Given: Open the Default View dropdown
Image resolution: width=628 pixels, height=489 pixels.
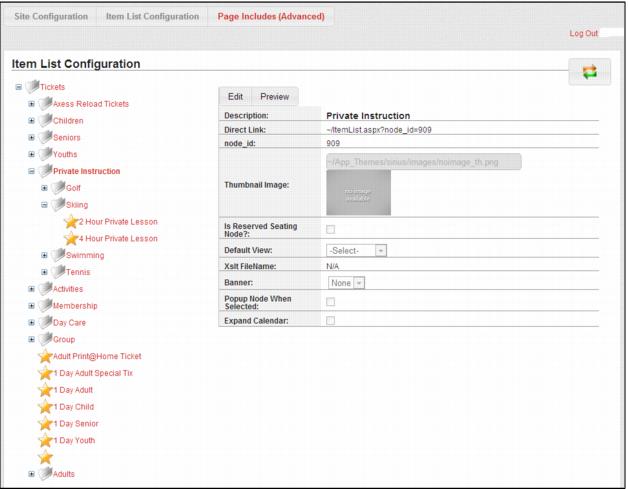Looking at the screenshot, I should click(356, 250).
